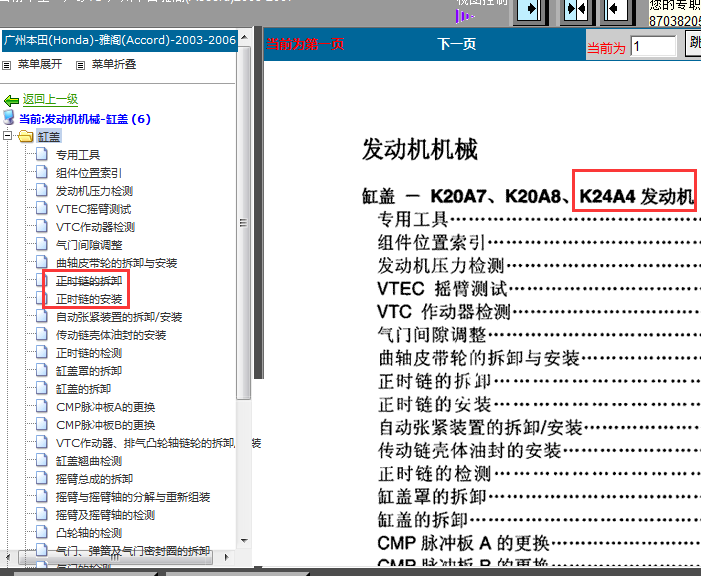Select VTEC摇臂测试 in the tree
The image size is (701, 576).
click(x=93, y=209)
